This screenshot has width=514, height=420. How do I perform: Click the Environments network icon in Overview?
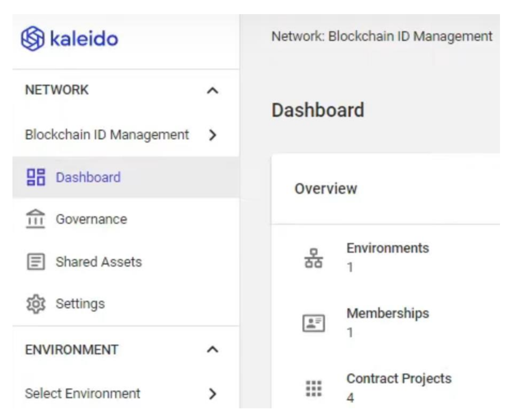[314, 258]
